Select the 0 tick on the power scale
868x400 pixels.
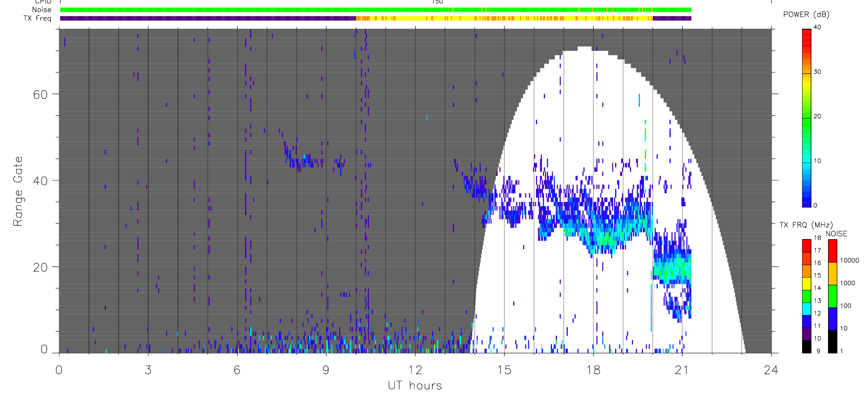coord(815,205)
